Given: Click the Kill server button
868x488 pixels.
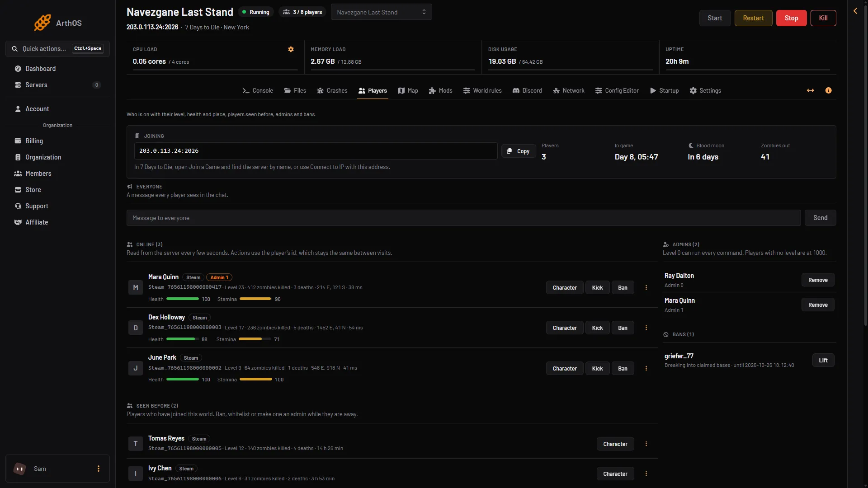Looking at the screenshot, I should 823,18.
